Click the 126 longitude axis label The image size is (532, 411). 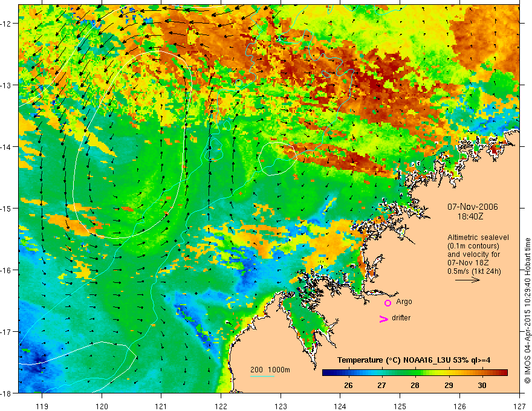coord(459,407)
